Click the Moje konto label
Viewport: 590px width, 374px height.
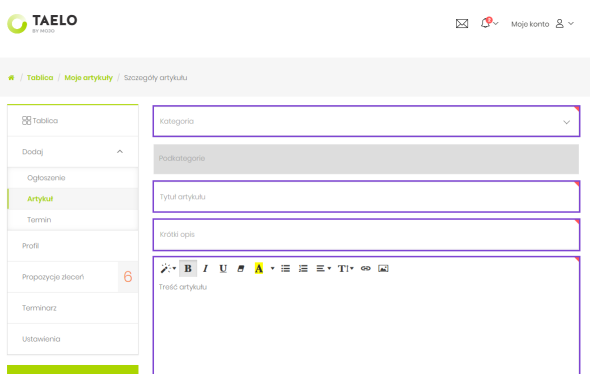[x=530, y=24]
